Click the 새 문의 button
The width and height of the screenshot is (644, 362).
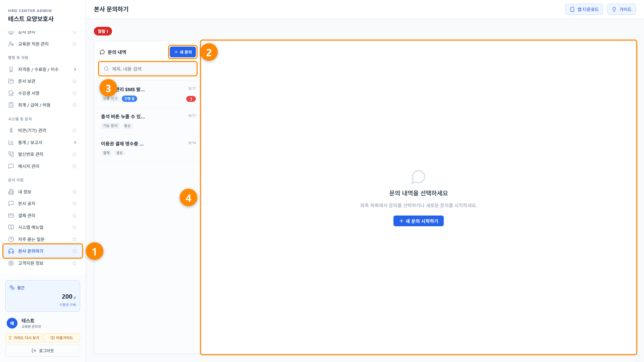pos(183,52)
